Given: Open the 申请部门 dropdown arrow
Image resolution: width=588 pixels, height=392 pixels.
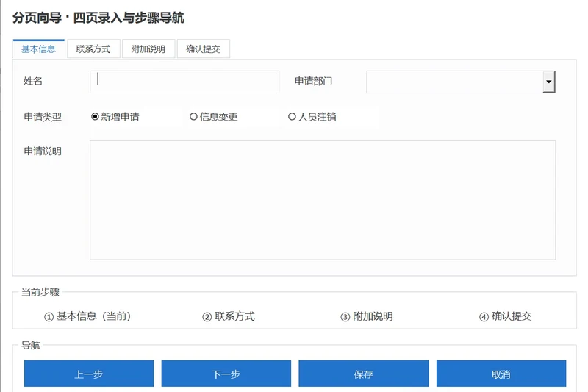Looking at the screenshot, I should 548,82.
